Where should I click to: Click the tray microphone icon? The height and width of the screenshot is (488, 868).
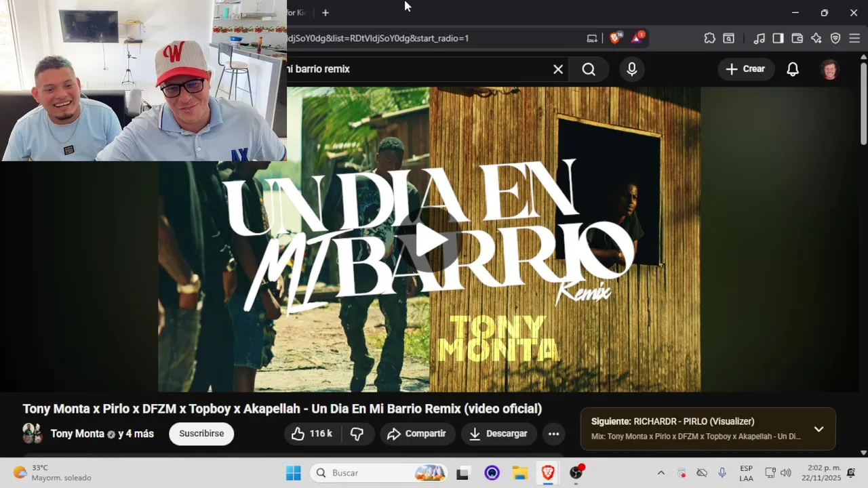722,473
